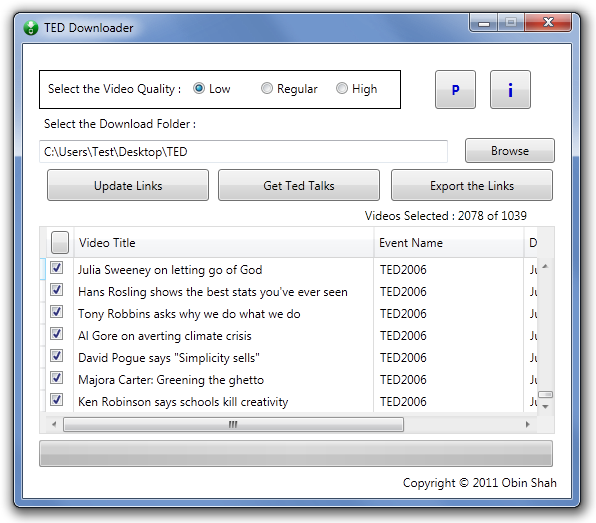Select the title Majora Carter: Greening the ghetto
Screen dimensions: 596x523
[171, 380]
